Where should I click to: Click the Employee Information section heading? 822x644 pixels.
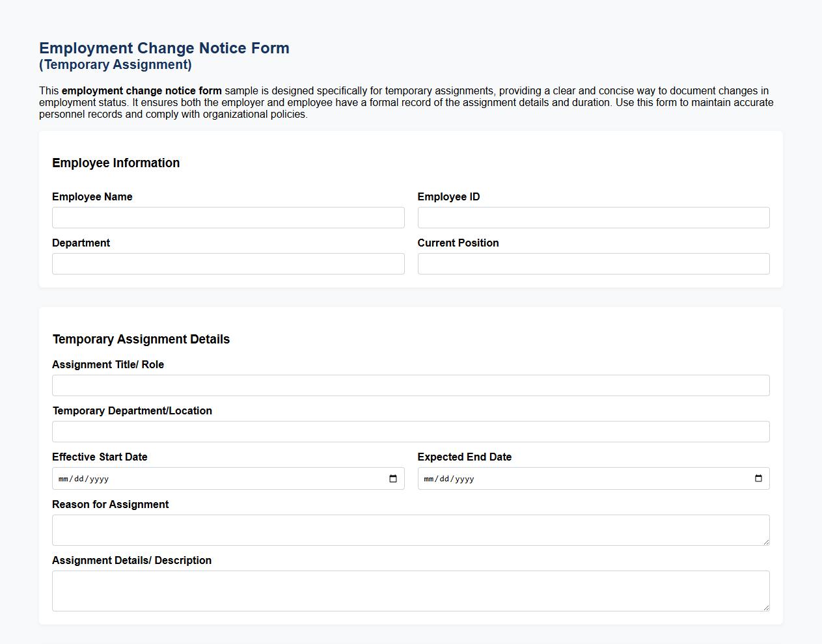(116, 163)
